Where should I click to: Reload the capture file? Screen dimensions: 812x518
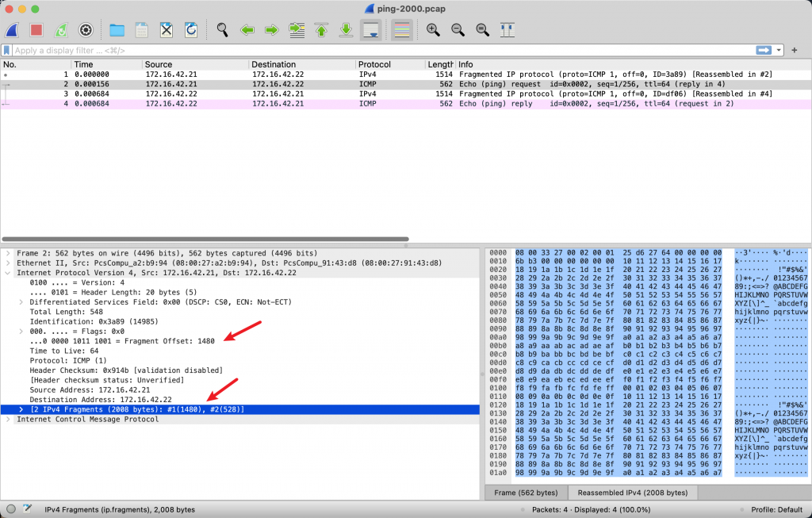coord(191,30)
